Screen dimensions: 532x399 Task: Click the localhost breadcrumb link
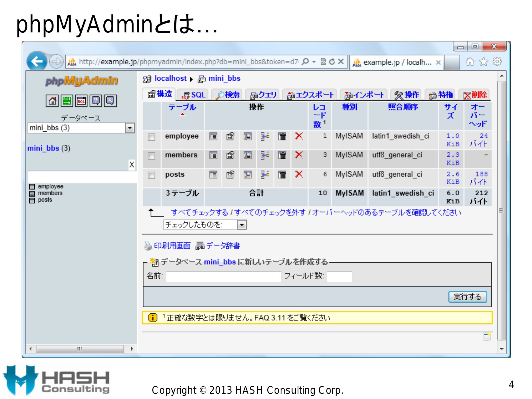coord(170,78)
